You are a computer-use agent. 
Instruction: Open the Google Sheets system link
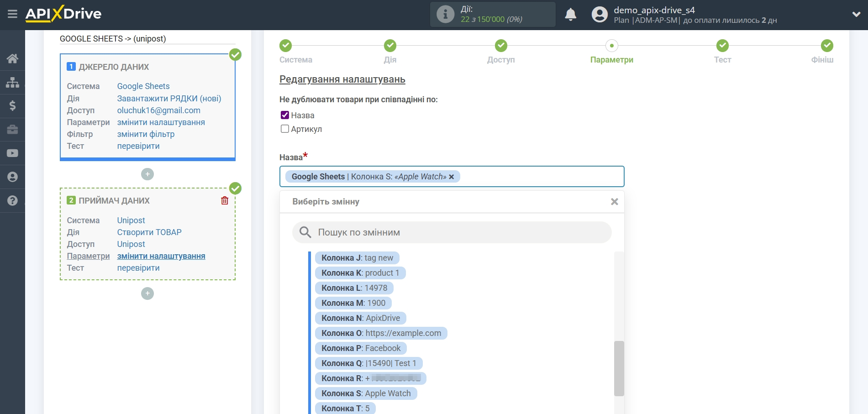point(143,86)
